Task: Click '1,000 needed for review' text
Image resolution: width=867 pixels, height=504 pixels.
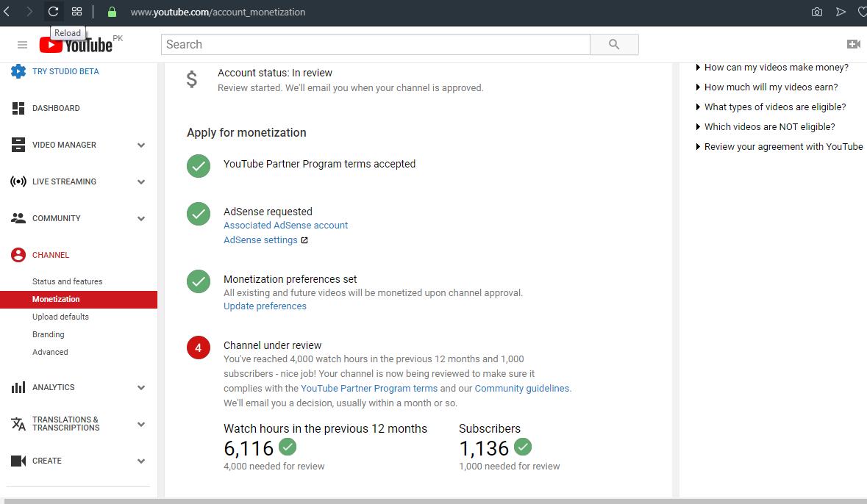Action: click(x=510, y=467)
